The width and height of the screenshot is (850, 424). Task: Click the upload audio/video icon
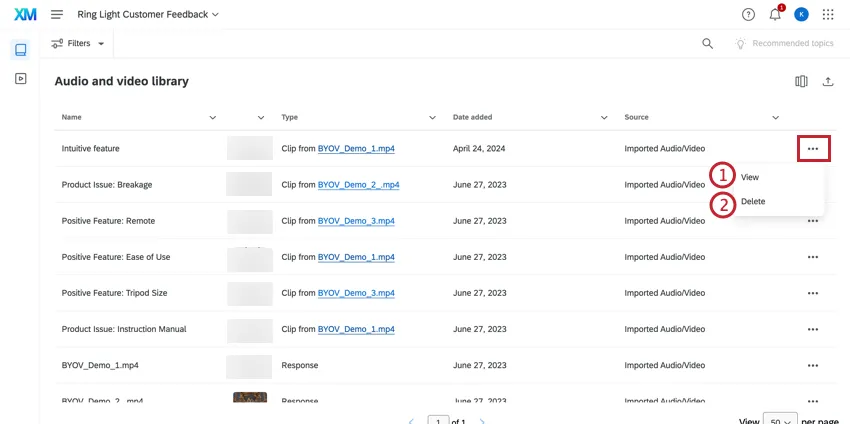[x=827, y=82]
